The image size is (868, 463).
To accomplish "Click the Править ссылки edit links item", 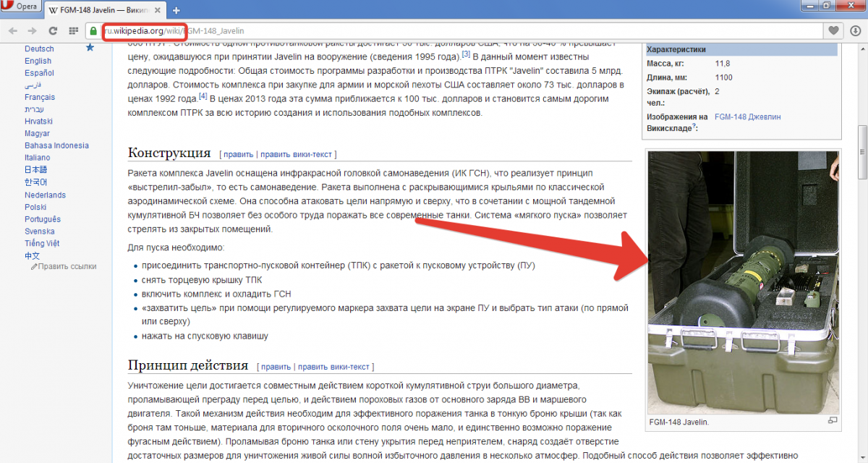I will (67, 266).
